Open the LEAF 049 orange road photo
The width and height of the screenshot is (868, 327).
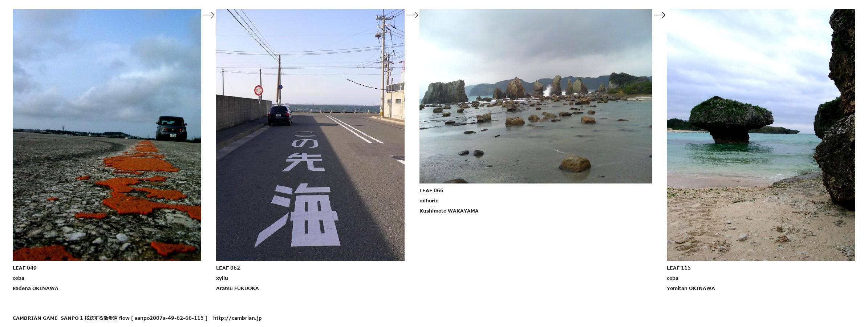[107, 135]
